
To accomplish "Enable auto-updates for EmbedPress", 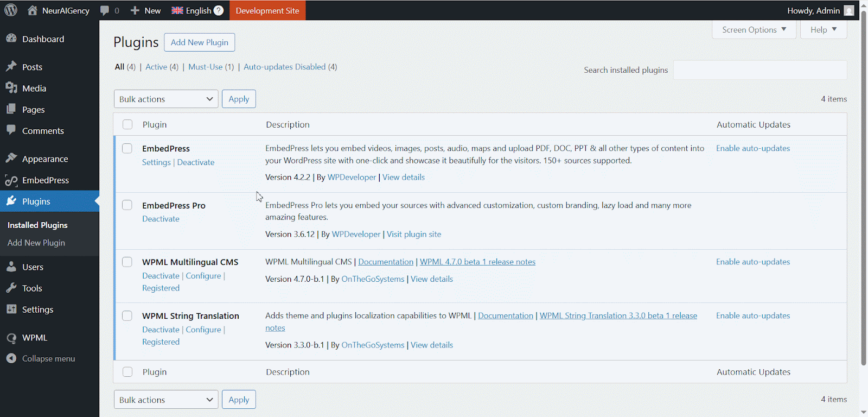I will [x=753, y=148].
